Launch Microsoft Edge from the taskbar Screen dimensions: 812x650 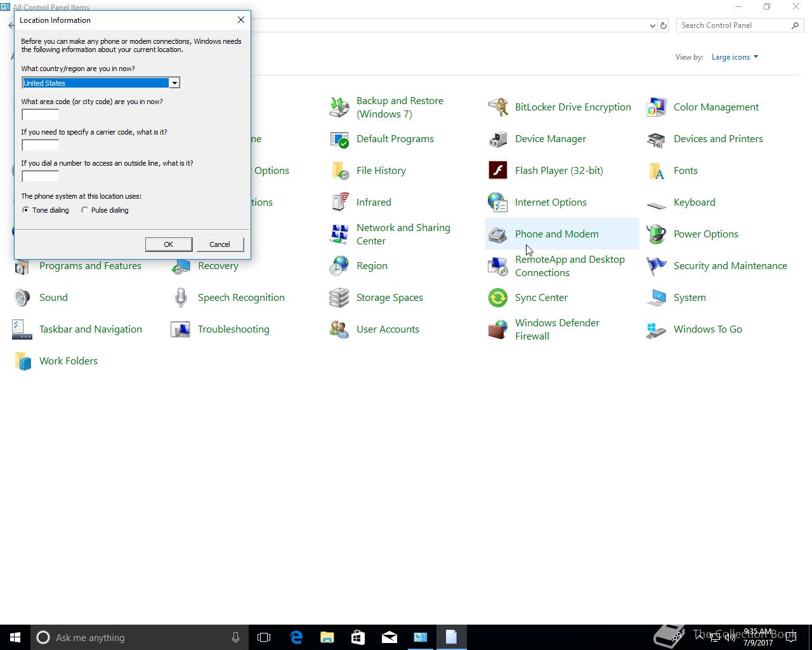[296, 637]
